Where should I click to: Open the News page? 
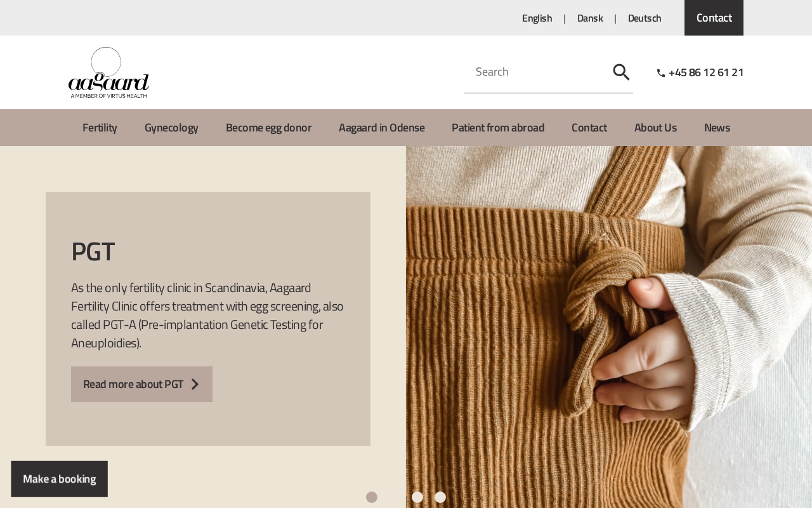pos(717,128)
